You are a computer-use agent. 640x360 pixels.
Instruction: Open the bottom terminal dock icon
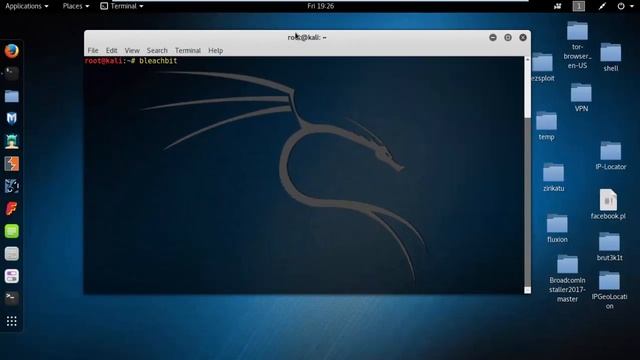[12, 298]
